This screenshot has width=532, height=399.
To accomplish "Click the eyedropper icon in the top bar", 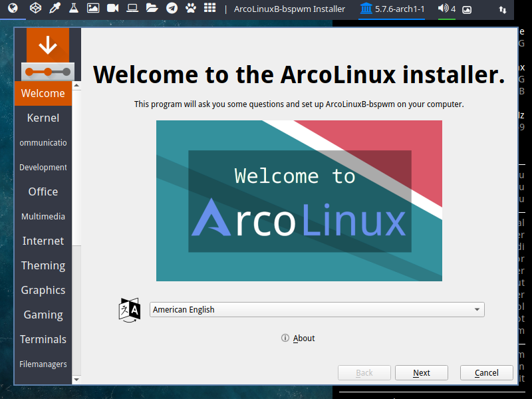I will pyautogui.click(x=55, y=8).
